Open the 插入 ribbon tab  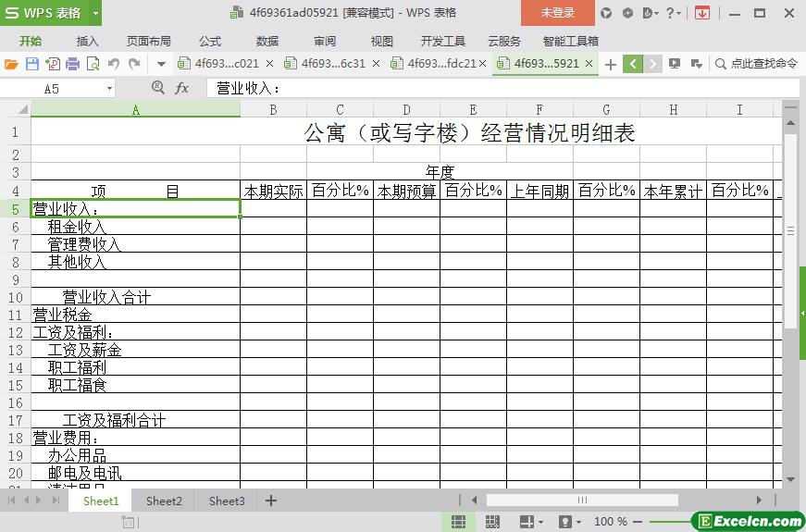[x=87, y=41]
